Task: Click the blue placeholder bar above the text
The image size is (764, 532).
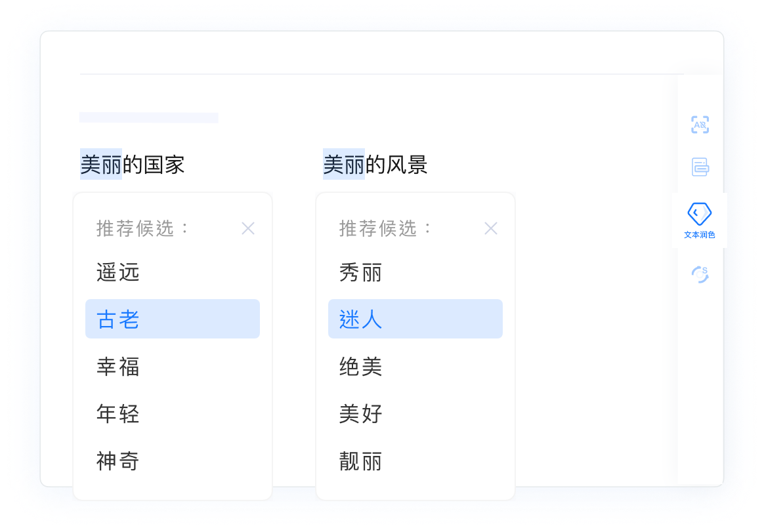Action: click(148, 117)
